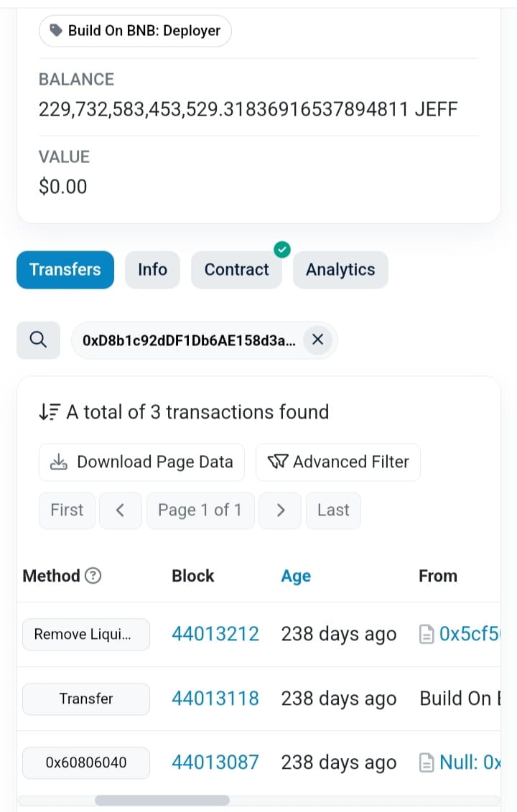Image resolution: width=517 pixels, height=812 pixels.
Task: Switch to the Info tab
Action: tap(152, 270)
